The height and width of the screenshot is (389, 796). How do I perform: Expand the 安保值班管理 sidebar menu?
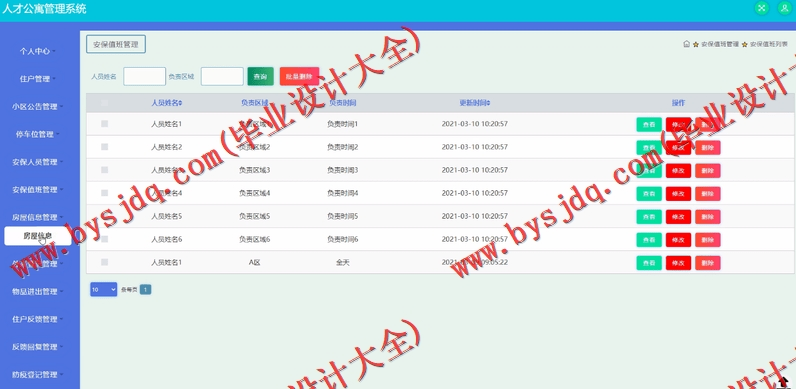coord(38,189)
